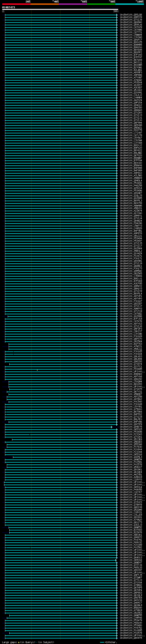
Task: Select hit UniRef100_Q9SPI7
Action: [x=131, y=40]
